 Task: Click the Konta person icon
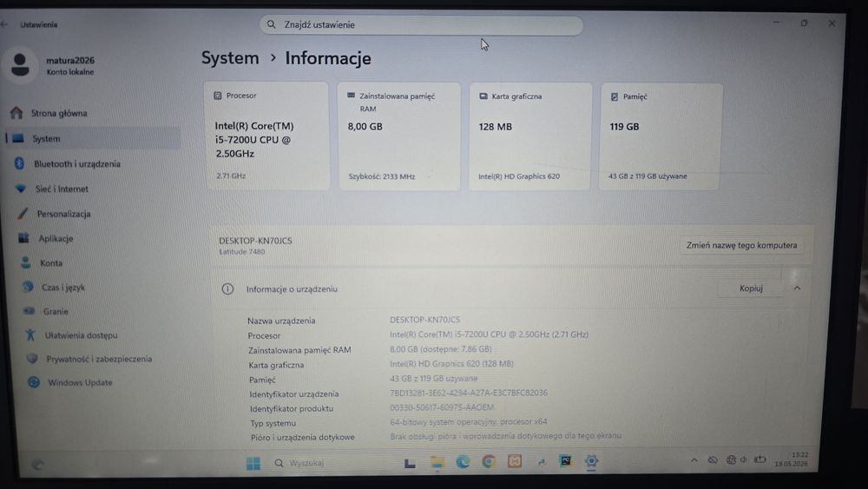tap(25, 263)
